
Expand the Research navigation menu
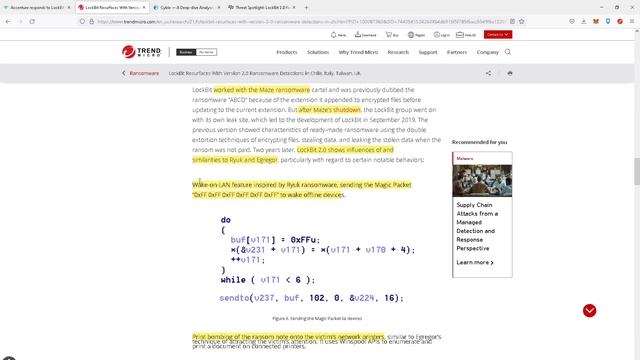[x=398, y=52]
